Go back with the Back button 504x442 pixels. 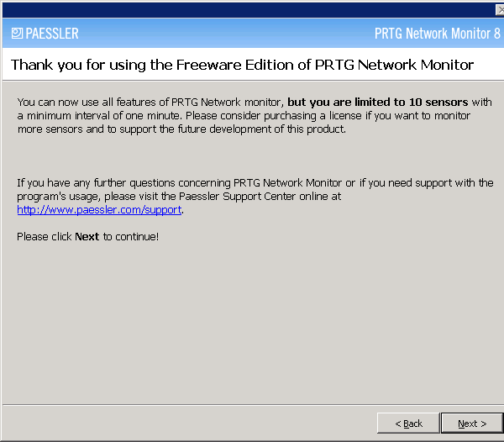click(408, 424)
